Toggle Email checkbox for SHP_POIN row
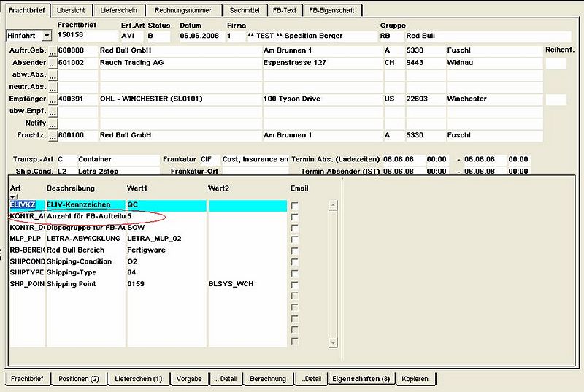 pos(295,285)
